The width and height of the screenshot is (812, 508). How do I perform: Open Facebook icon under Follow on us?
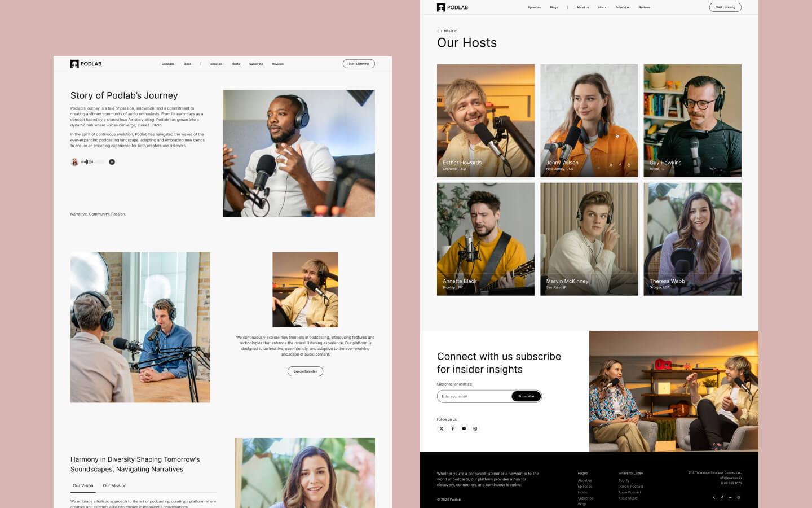[x=452, y=428]
